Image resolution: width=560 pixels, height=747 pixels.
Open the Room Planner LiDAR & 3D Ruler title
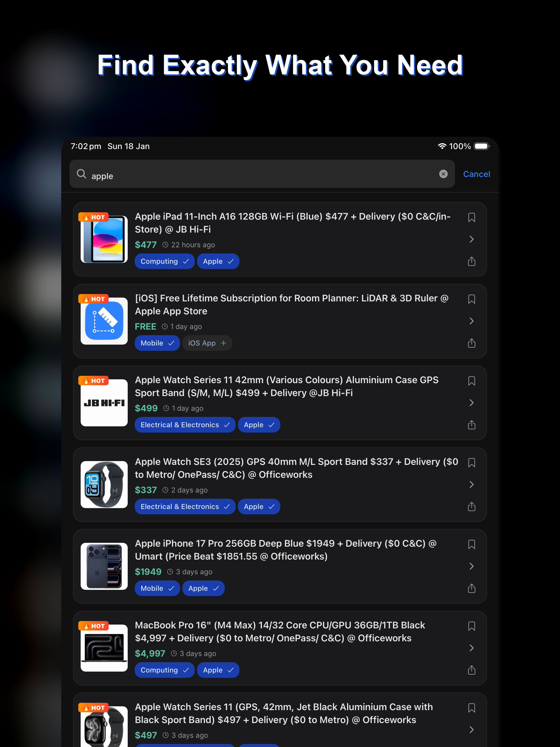pyautogui.click(x=291, y=305)
